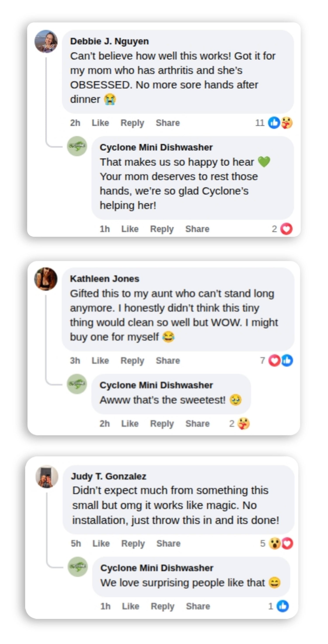Like Debbie J. Nguyen's comment

coord(100,123)
